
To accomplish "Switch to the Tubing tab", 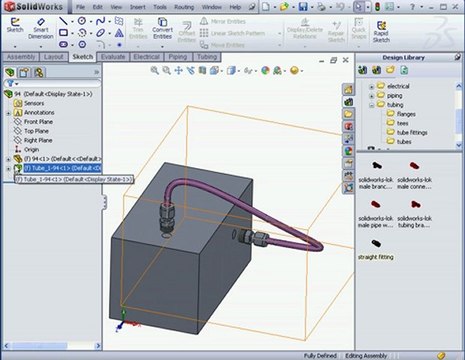I will (x=207, y=57).
